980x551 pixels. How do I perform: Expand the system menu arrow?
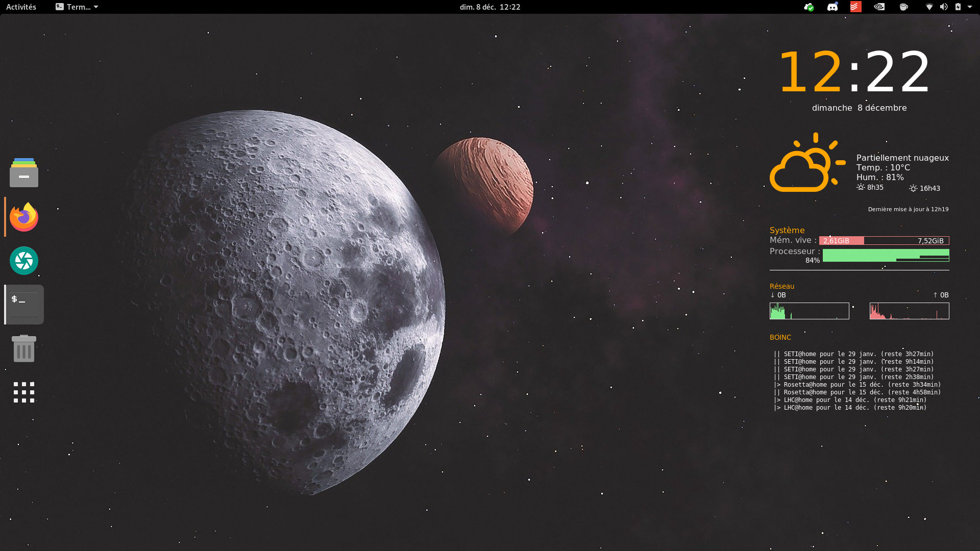(x=970, y=7)
